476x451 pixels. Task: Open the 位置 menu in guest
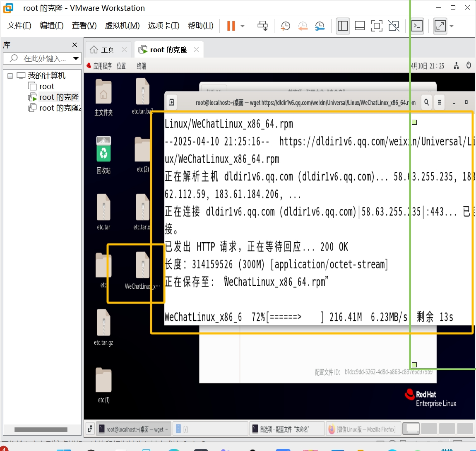(x=121, y=66)
